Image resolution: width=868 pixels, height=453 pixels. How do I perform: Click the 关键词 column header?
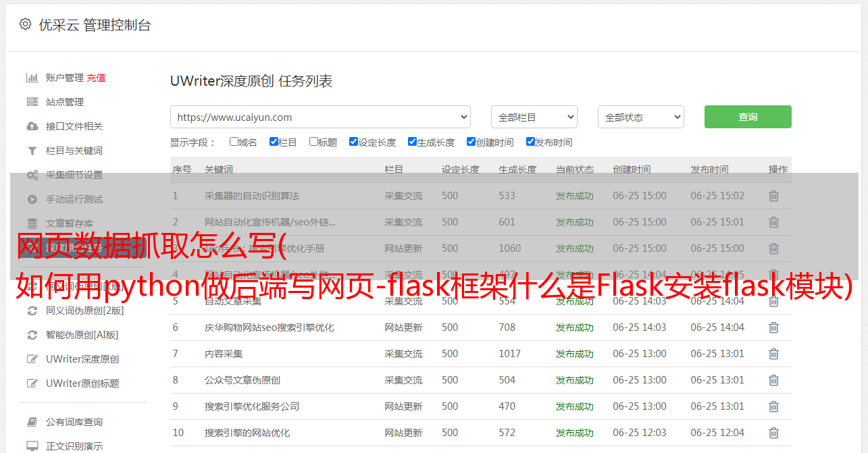coord(219,169)
